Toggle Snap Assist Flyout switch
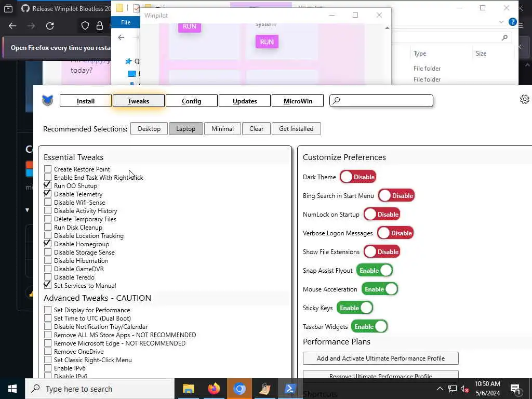Image resolution: width=532 pixels, height=399 pixels. click(375, 270)
